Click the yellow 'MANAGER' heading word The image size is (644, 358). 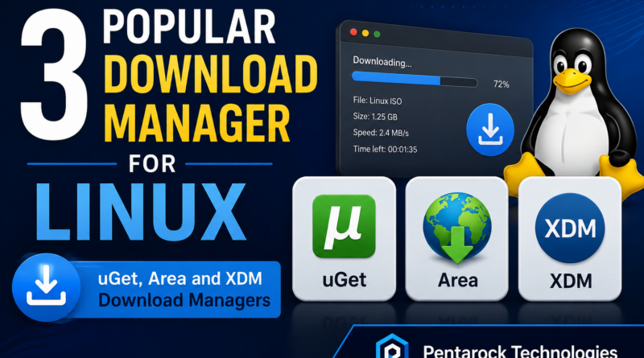[x=197, y=123]
